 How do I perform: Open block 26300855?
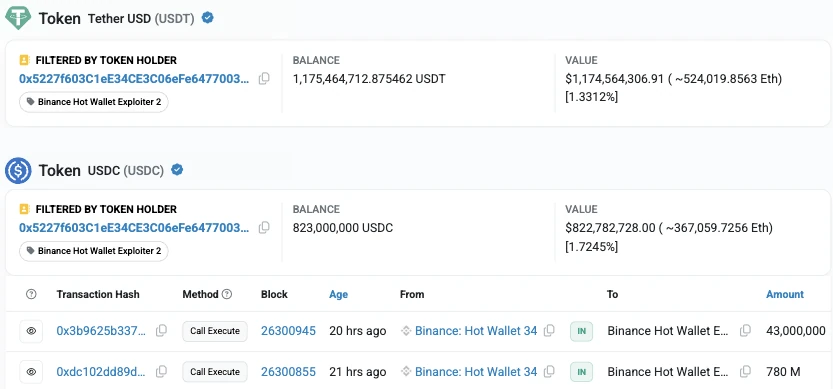click(x=288, y=371)
